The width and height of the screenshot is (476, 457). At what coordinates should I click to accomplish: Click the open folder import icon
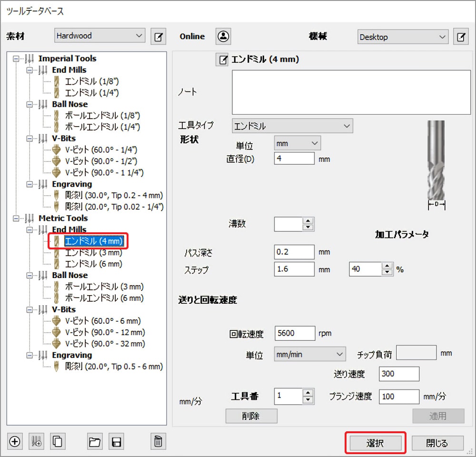[x=95, y=441]
